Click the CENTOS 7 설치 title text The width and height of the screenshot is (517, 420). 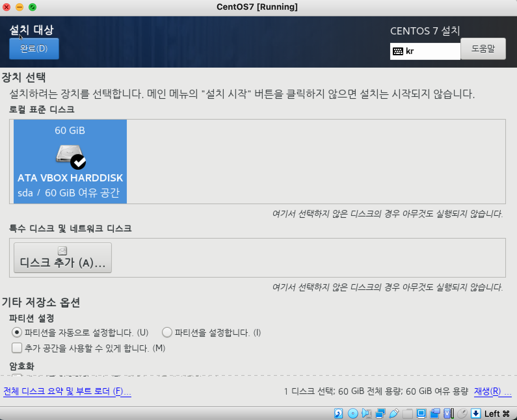(425, 31)
